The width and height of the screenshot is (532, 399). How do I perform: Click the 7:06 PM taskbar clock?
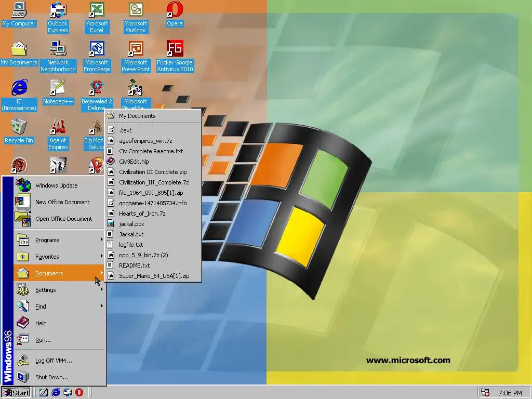(510, 393)
